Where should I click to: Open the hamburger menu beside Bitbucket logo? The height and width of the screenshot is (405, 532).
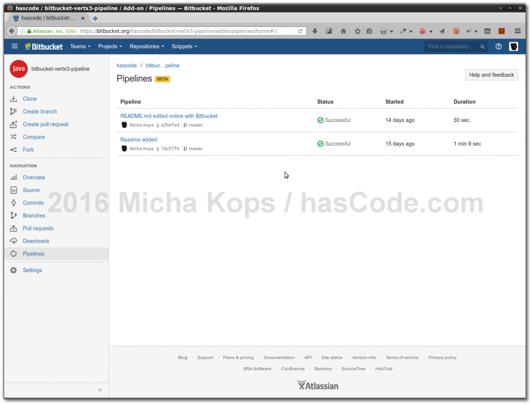click(x=15, y=47)
